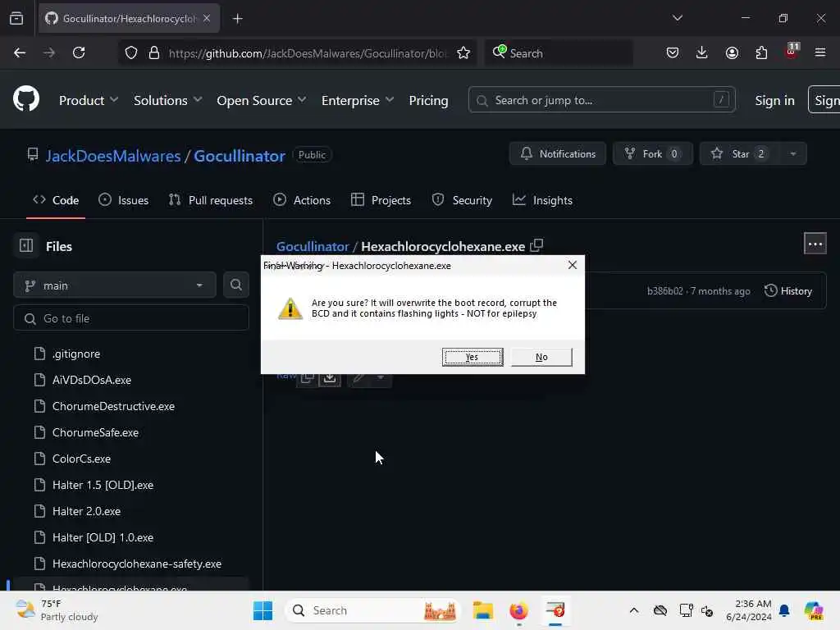Expand the Product menu
This screenshot has height=630, width=840.
coord(89,100)
